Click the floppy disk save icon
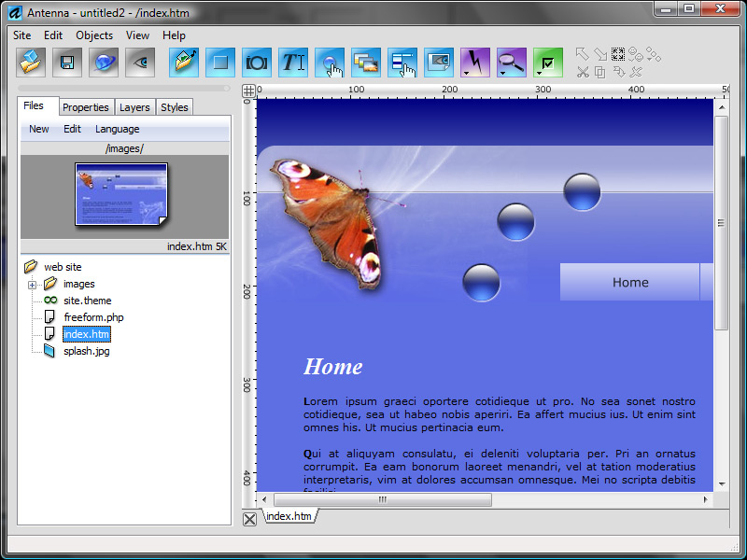 [67, 63]
